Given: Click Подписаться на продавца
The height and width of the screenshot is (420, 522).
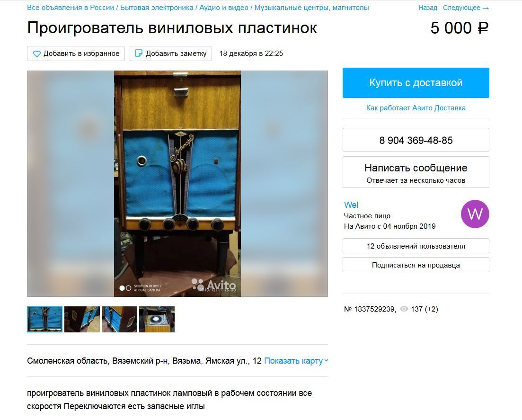Looking at the screenshot, I should (x=416, y=265).
